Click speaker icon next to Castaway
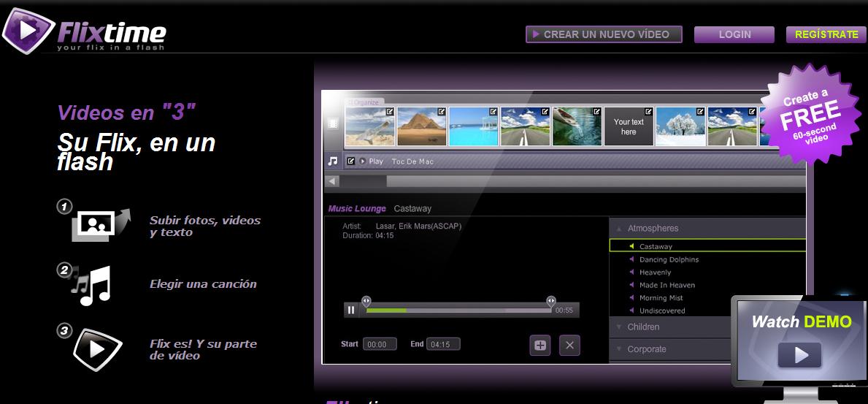Viewport: 868px width, 404px height. 631,246
